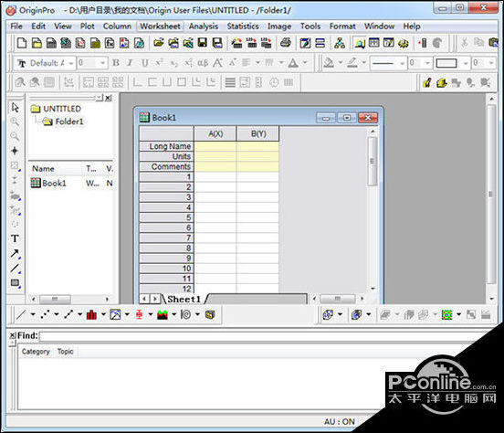
Task: Click the Category header in Find panel
Action: [x=36, y=352]
